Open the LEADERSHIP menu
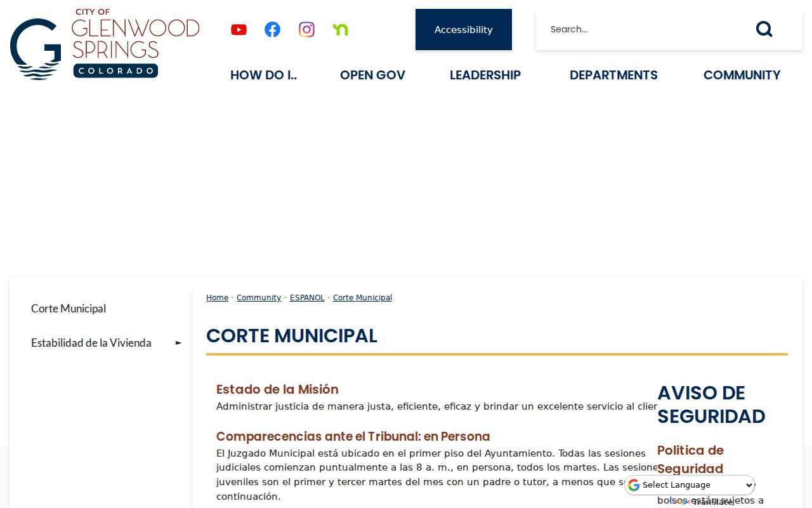Viewport: 812px width, 508px height. click(485, 75)
